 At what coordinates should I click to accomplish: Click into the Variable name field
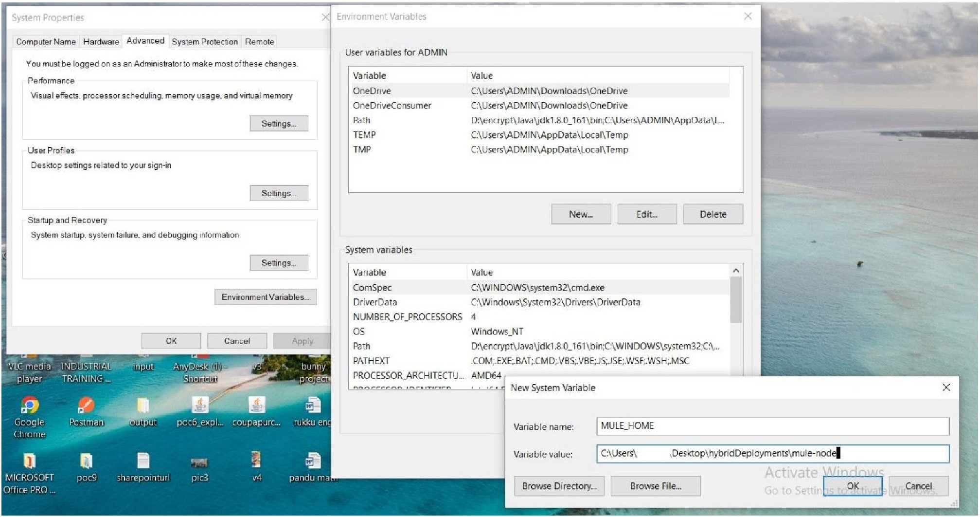772,426
